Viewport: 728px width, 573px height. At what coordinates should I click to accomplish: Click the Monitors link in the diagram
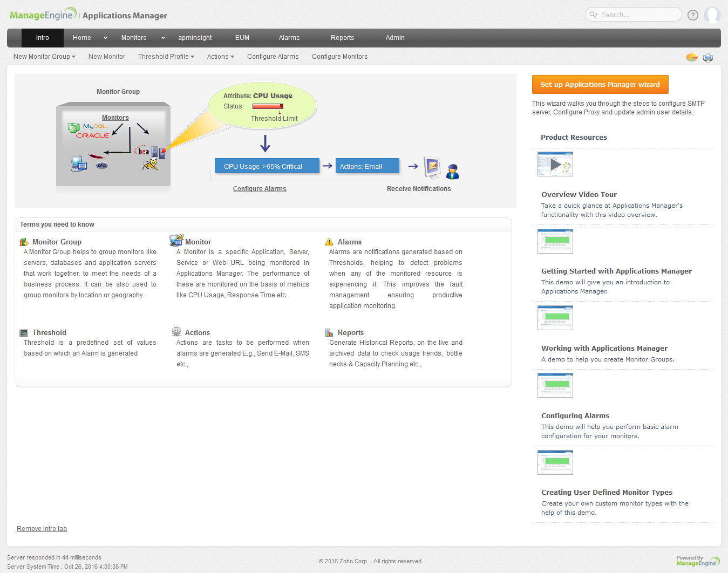tap(115, 118)
